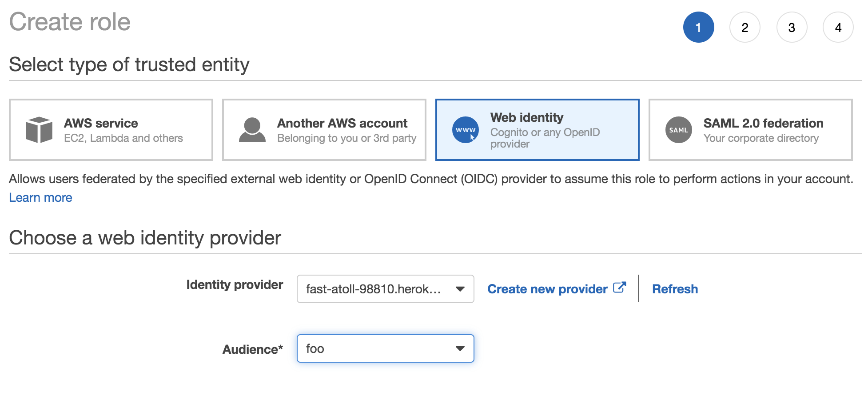Go to step 3 of Create role
868x400 pixels.
792,27
